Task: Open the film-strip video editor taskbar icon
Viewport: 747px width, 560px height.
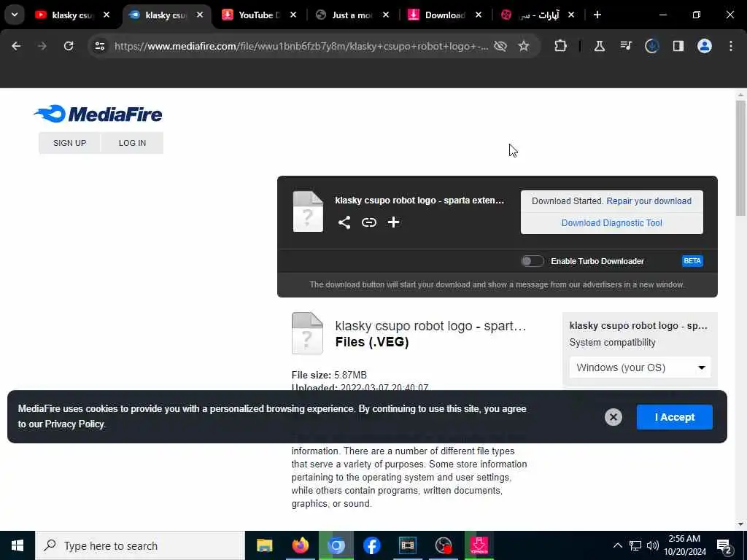Action: (x=407, y=545)
